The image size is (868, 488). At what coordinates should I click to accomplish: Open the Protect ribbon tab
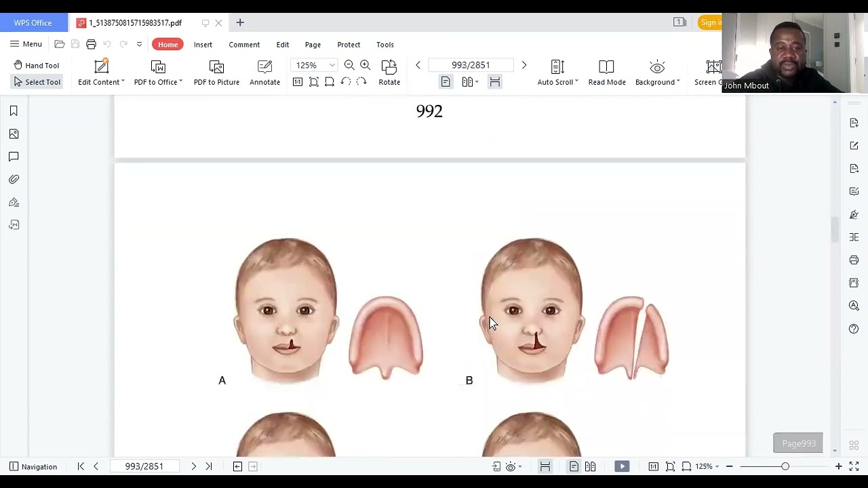tap(349, 45)
